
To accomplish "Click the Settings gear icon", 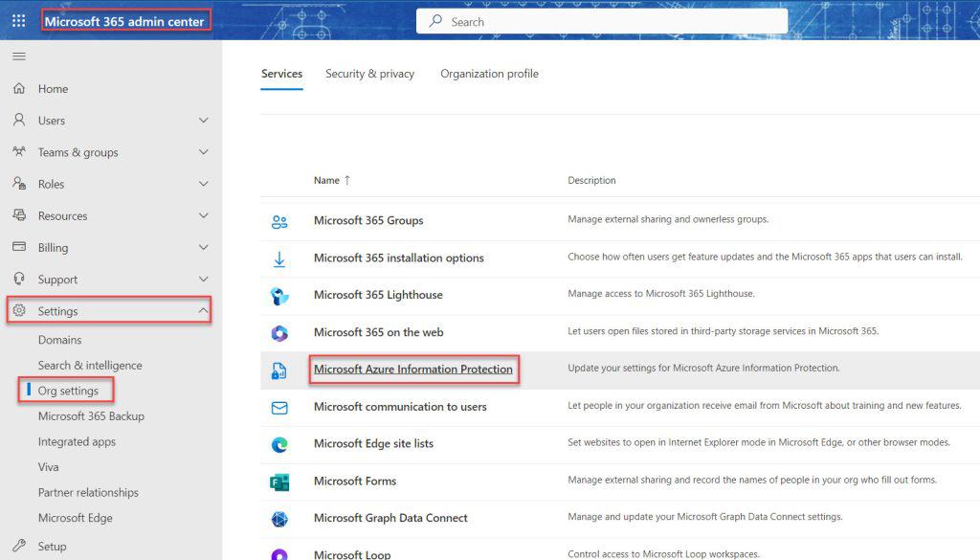I will [19, 310].
